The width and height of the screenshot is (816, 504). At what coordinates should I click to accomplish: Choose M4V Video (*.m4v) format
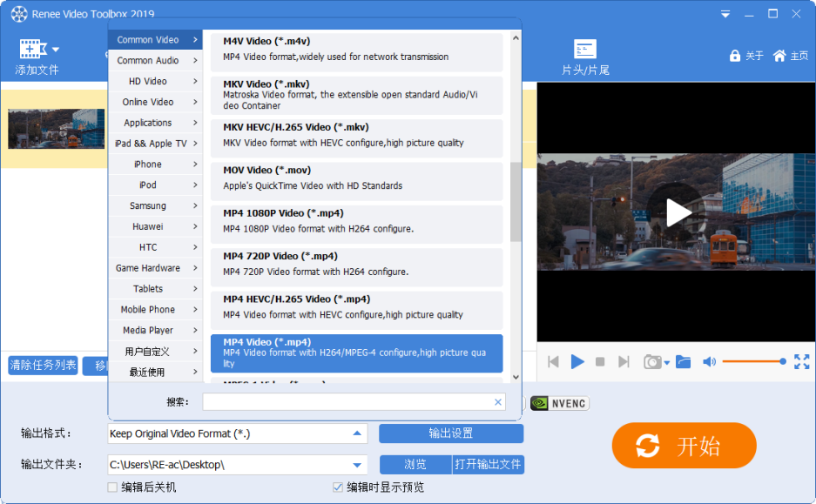click(x=356, y=51)
